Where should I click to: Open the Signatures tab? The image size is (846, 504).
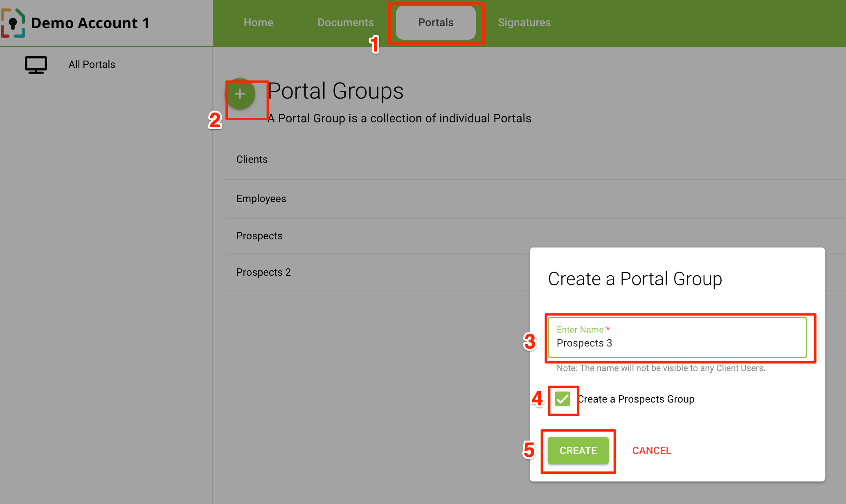pos(524,22)
